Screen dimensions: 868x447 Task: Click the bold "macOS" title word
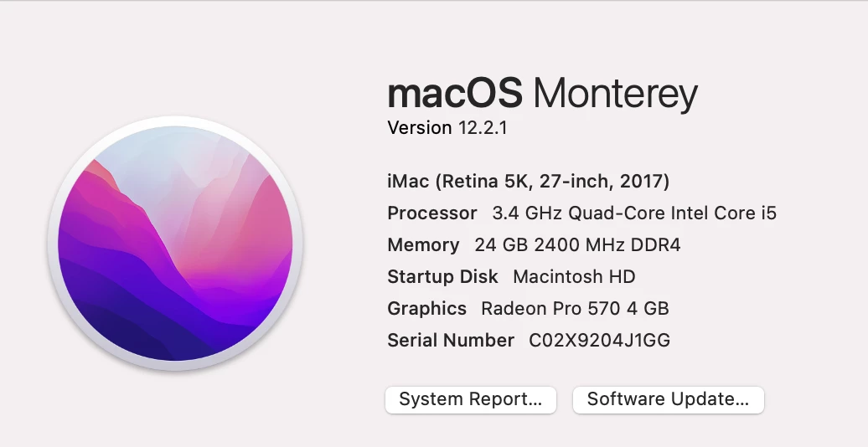click(x=455, y=93)
